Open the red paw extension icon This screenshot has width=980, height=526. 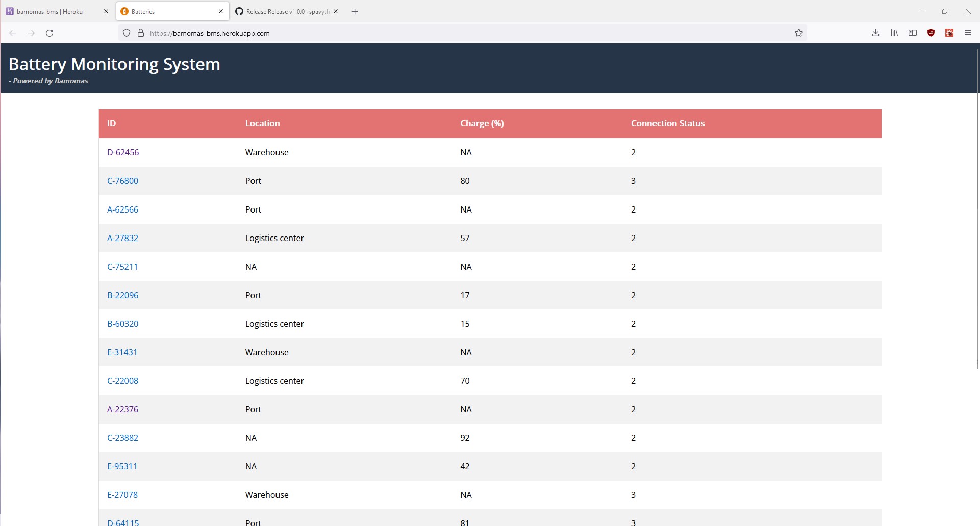(x=949, y=33)
